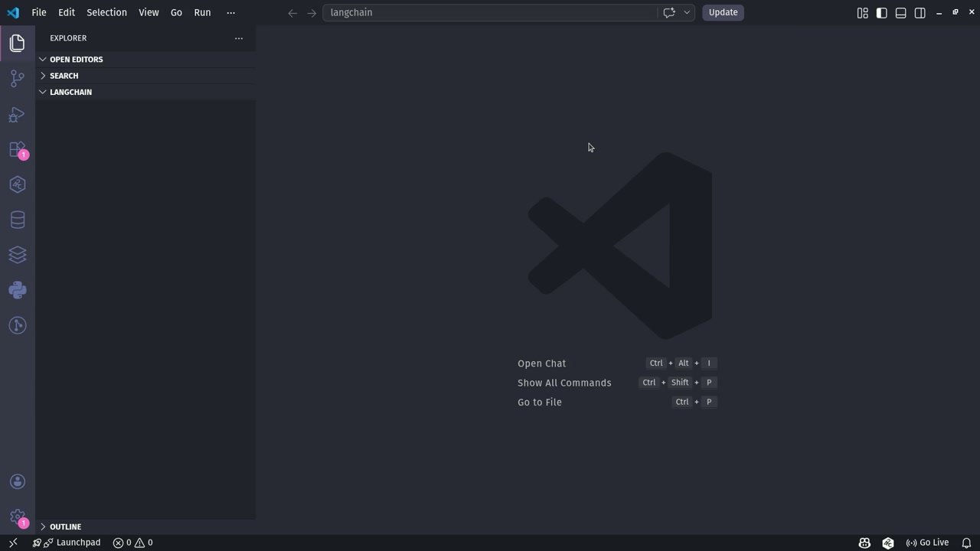
Task: Toggle the secondary side bar
Action: tap(920, 12)
